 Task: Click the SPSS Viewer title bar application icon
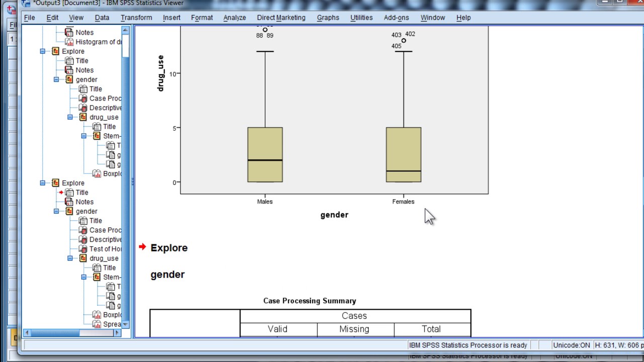click(x=26, y=4)
